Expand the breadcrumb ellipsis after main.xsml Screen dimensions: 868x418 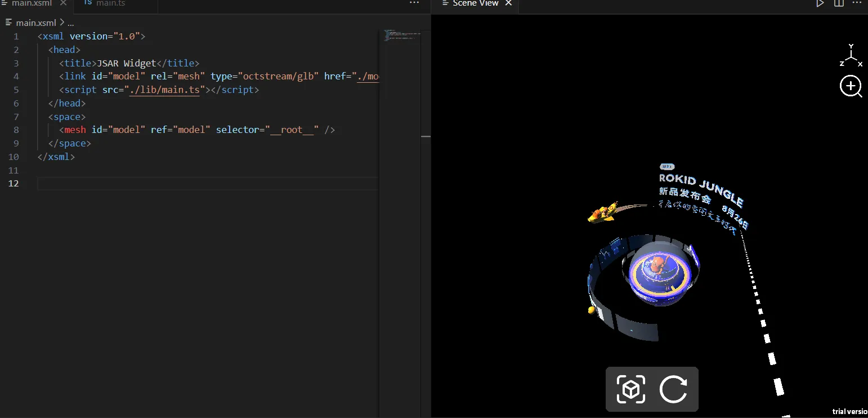pyautogui.click(x=71, y=23)
